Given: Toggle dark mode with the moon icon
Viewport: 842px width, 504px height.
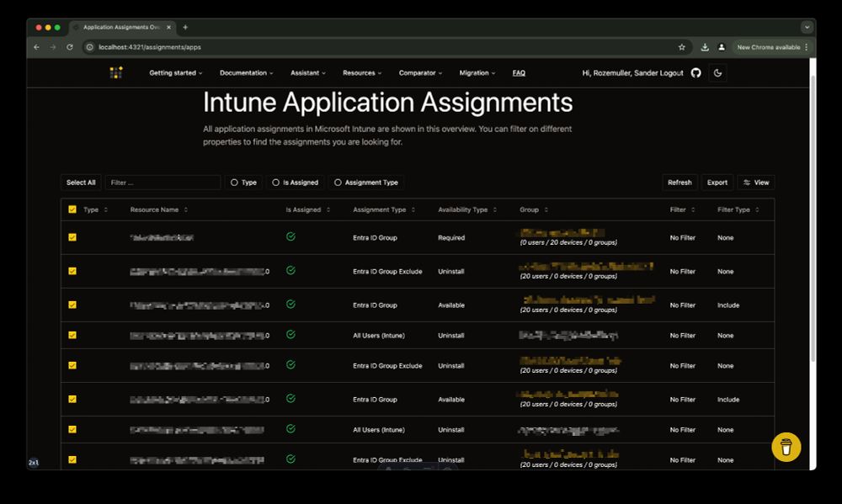Looking at the screenshot, I should [x=718, y=73].
